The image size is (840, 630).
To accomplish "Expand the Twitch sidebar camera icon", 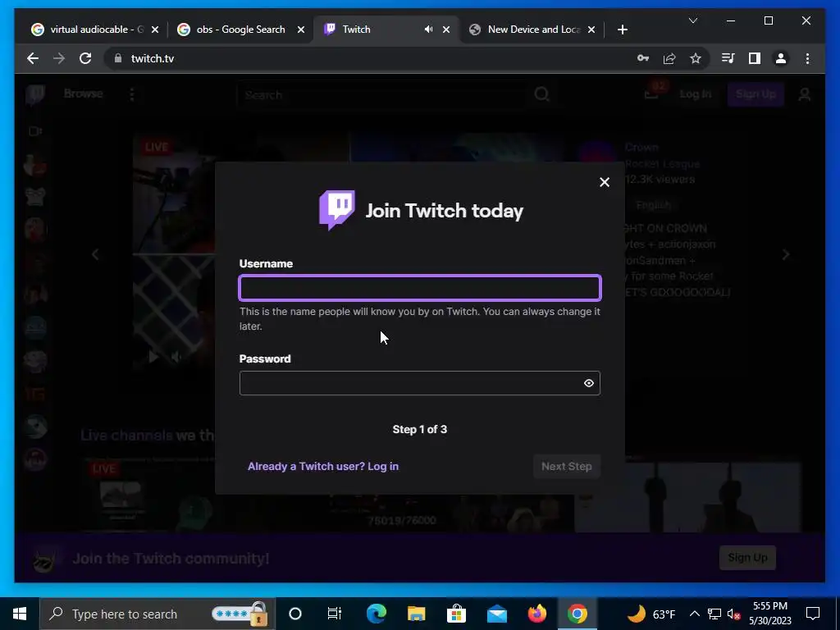I will 35,131.
